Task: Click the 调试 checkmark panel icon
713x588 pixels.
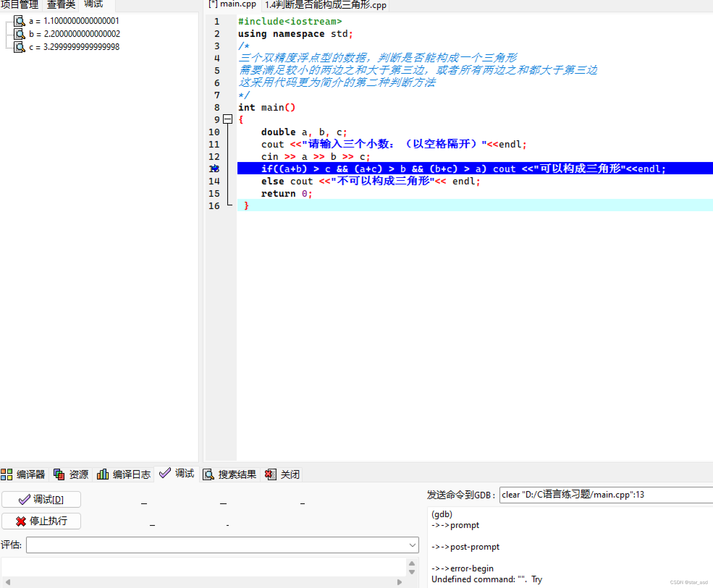Action: click(x=165, y=473)
